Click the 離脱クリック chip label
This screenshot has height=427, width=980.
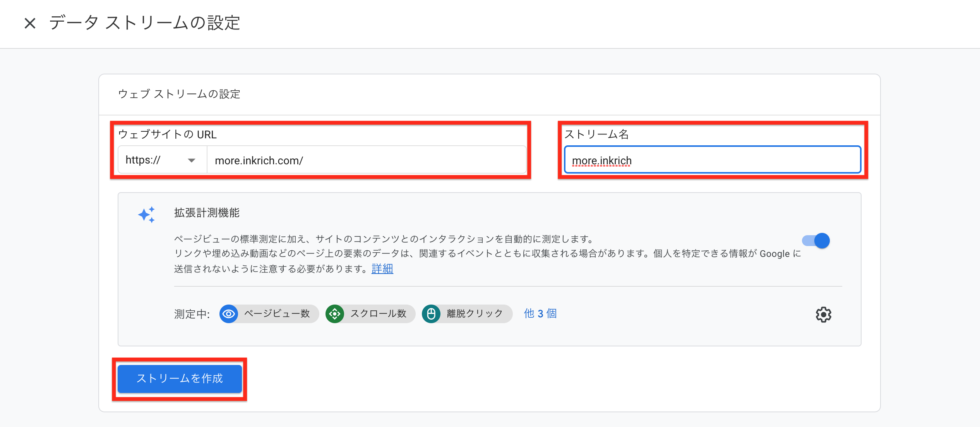click(x=475, y=313)
